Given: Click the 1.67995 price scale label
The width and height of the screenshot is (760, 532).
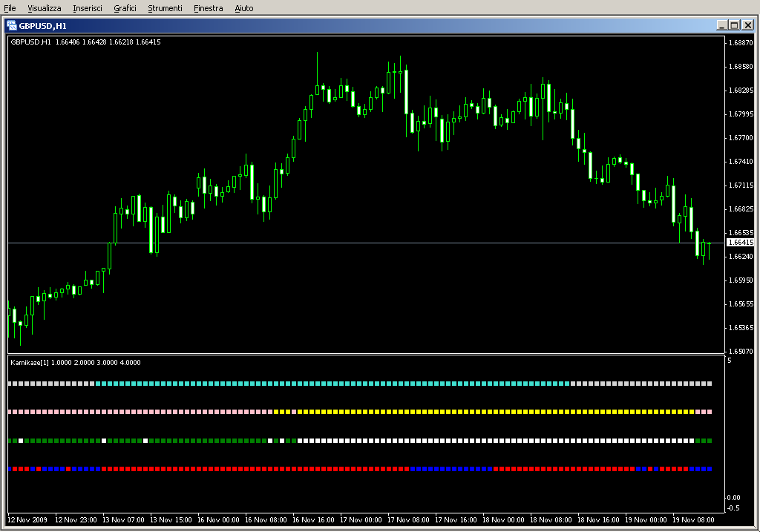Looking at the screenshot, I should click(x=741, y=114).
